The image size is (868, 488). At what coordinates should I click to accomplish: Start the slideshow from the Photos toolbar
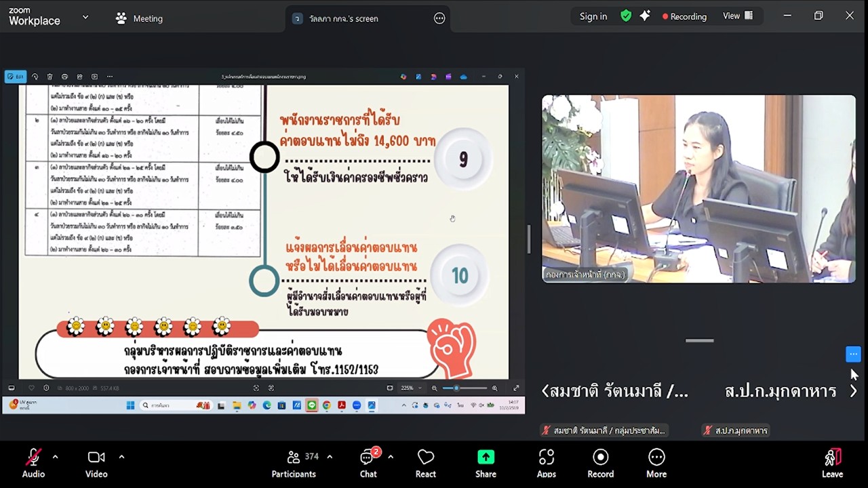click(x=94, y=77)
